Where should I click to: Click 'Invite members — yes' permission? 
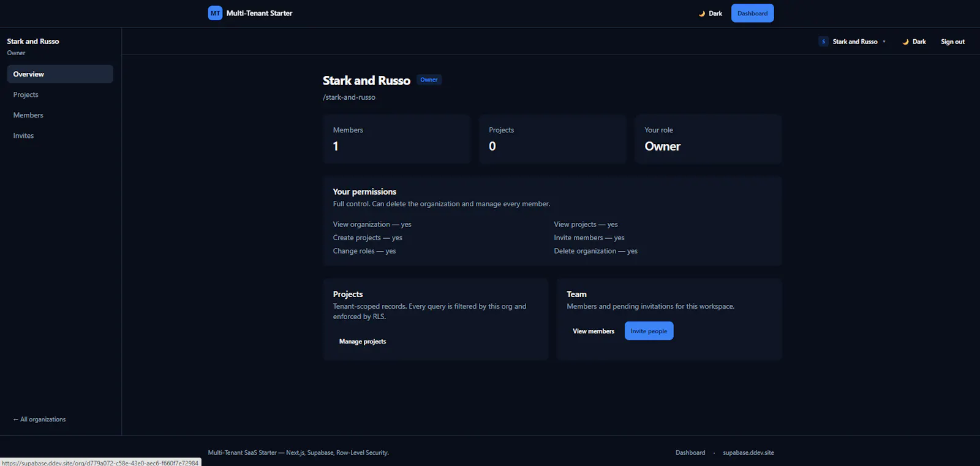coord(589,238)
